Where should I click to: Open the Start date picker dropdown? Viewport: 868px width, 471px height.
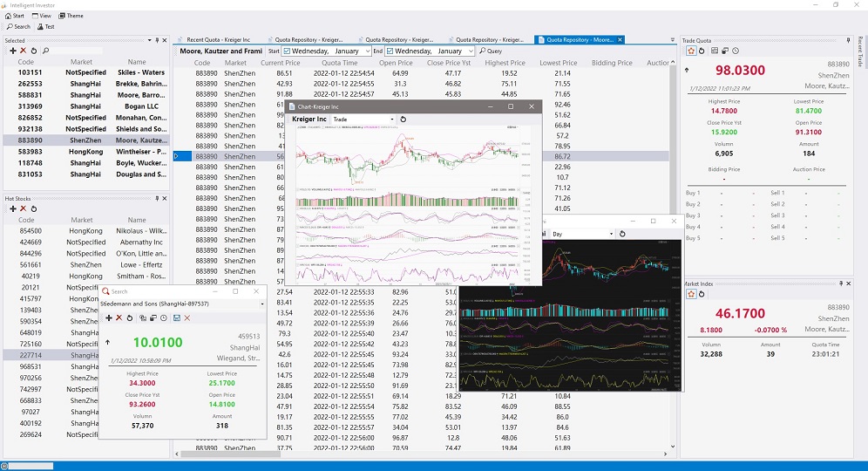pos(367,51)
